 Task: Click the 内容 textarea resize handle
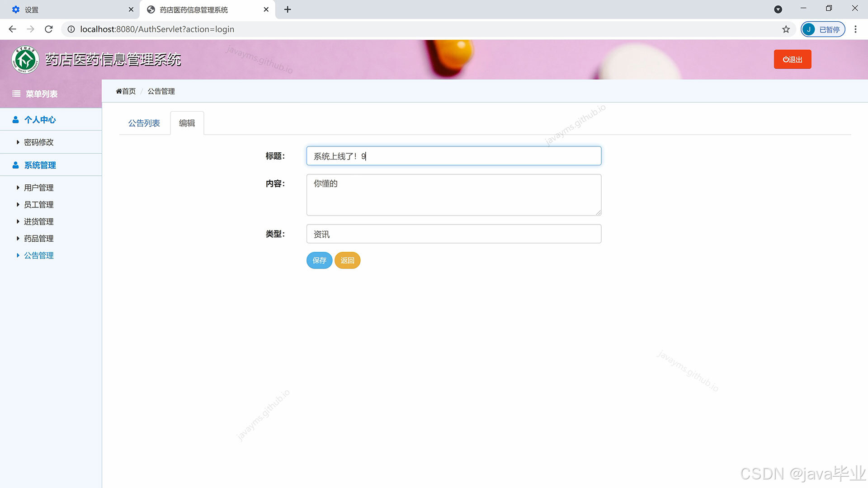point(598,212)
